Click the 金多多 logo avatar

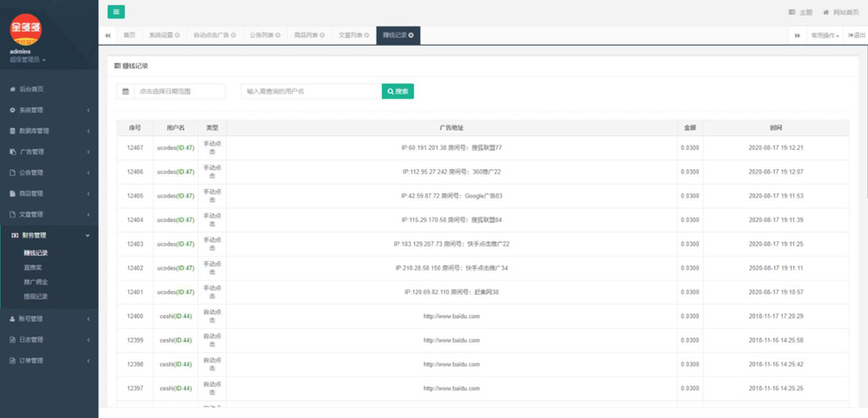click(25, 29)
